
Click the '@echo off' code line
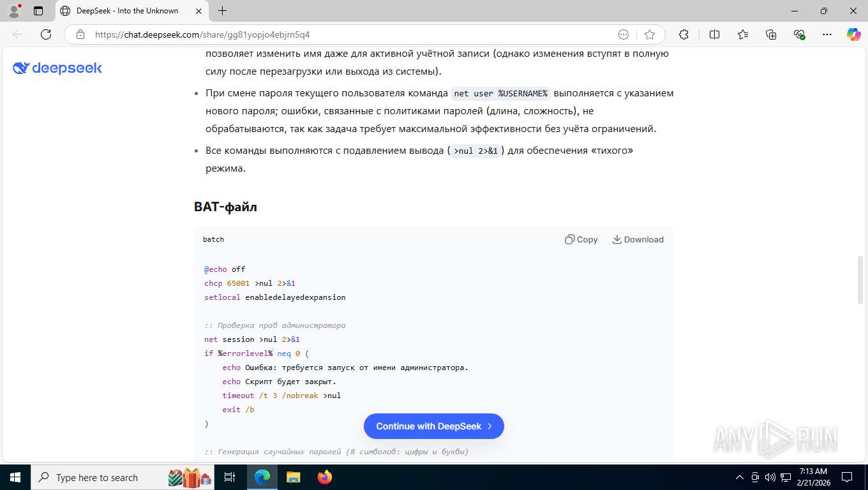coord(225,269)
